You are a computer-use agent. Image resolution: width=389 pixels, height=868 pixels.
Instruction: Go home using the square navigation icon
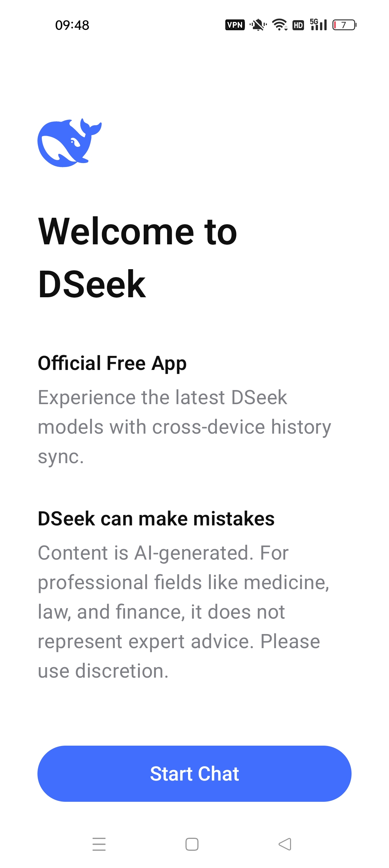pos(192,844)
